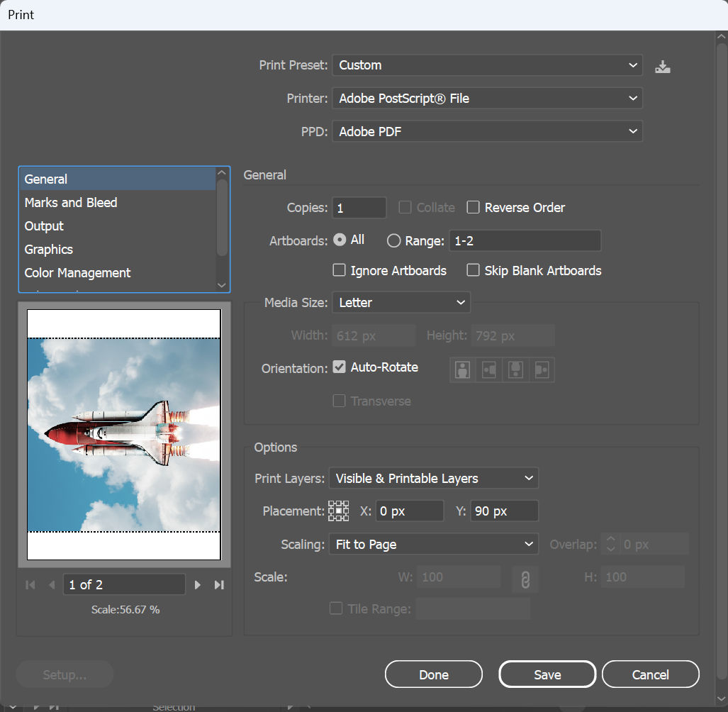Click the media Width field
728x712 pixels.
[x=374, y=335]
